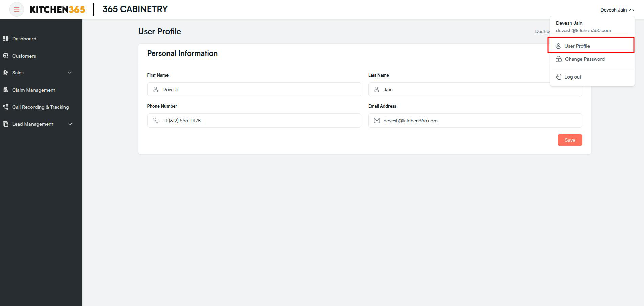Expand the Lead Management submenu chevron
The width and height of the screenshot is (644, 306).
coord(70,124)
